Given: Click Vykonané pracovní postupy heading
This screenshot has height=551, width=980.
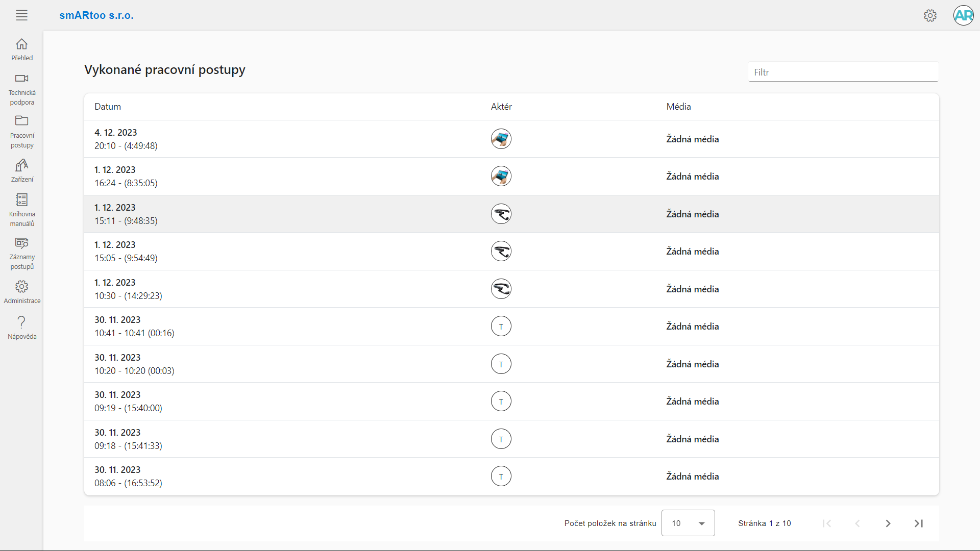Looking at the screenshot, I should pos(164,70).
